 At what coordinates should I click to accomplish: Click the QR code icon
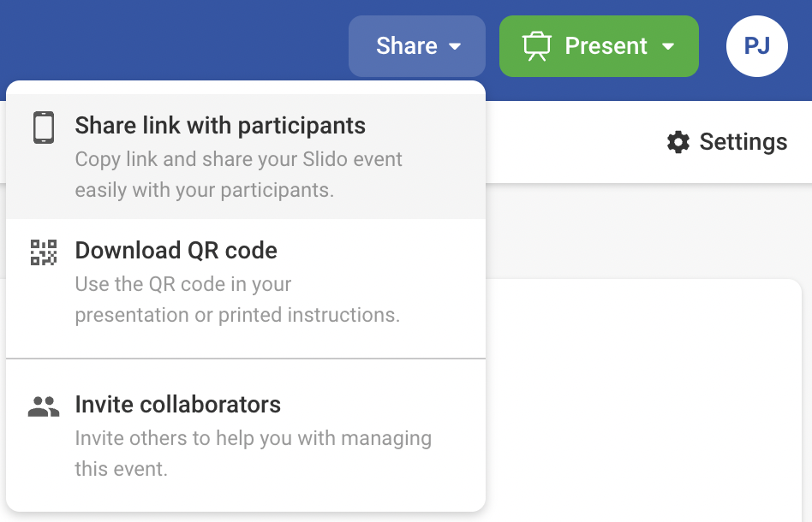tap(44, 252)
